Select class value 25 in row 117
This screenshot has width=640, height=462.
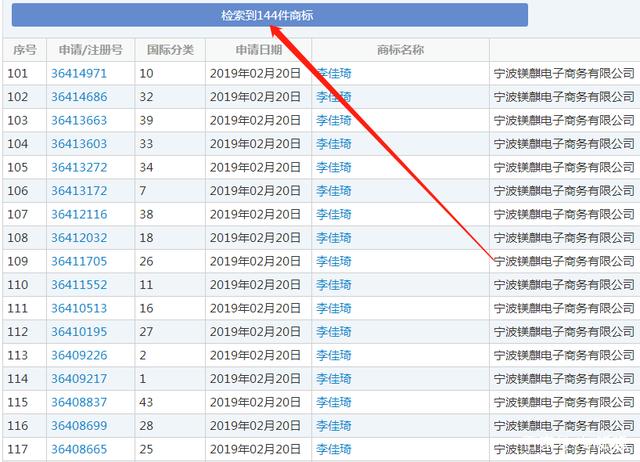146,449
